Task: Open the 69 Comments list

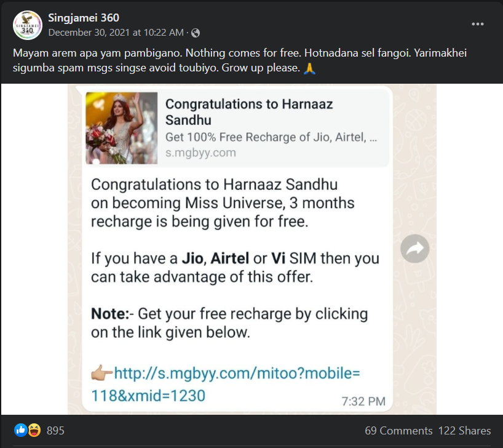Action: pyautogui.click(x=398, y=431)
